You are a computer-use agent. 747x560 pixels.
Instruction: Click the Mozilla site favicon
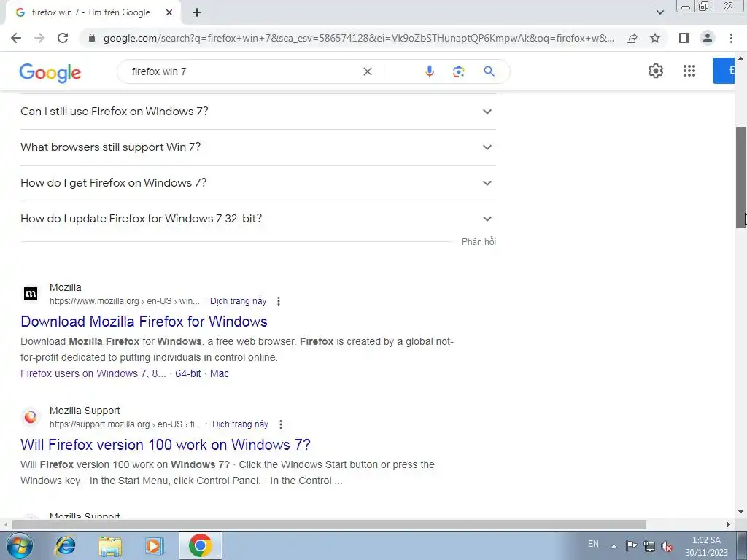(x=31, y=294)
